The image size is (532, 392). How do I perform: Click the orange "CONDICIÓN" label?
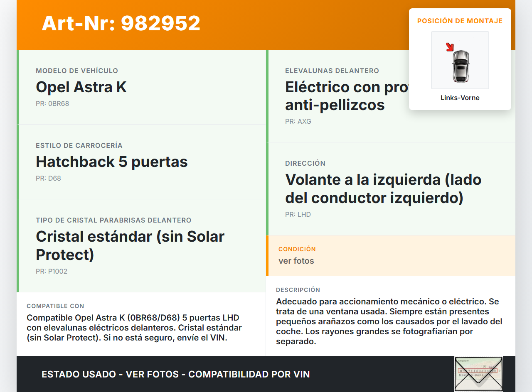click(297, 249)
